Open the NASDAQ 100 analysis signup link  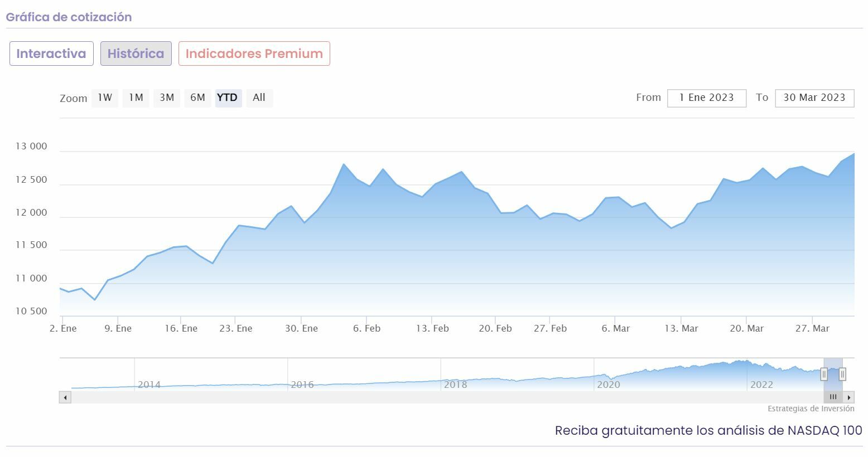[708, 430]
